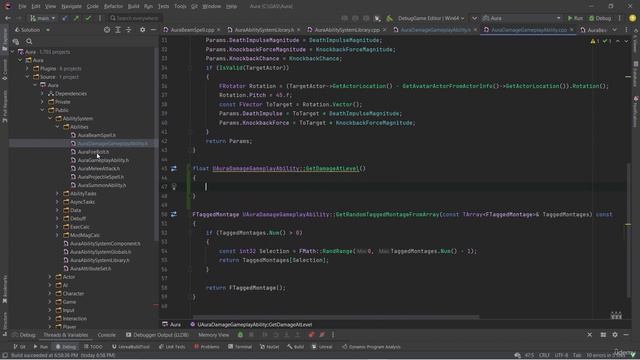Navigate back with the left arrow
This screenshot has width=640, height=360.
tap(8, 18)
